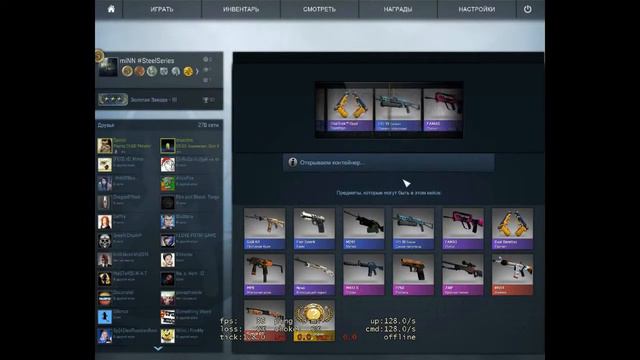The image size is (640, 360).
Task: Click the three-star rank badge
Action: (x=113, y=100)
